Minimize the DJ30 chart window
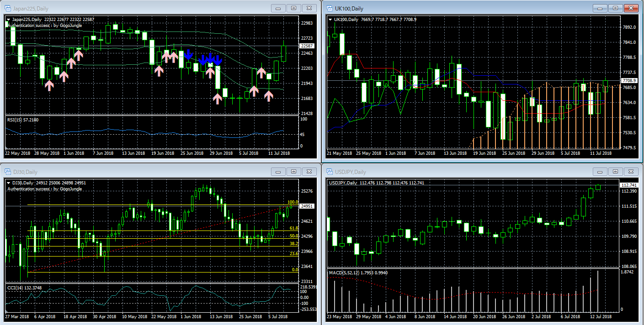The image size is (644, 325). point(278,172)
